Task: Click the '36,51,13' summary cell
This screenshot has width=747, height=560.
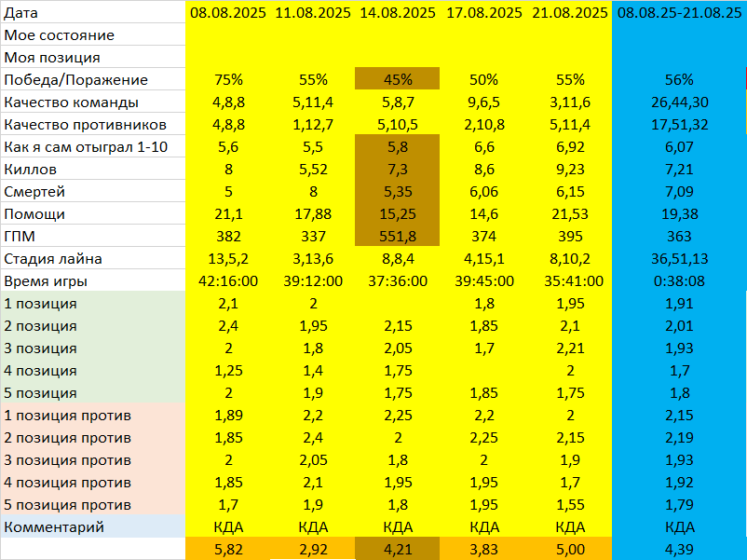Action: 679,258
